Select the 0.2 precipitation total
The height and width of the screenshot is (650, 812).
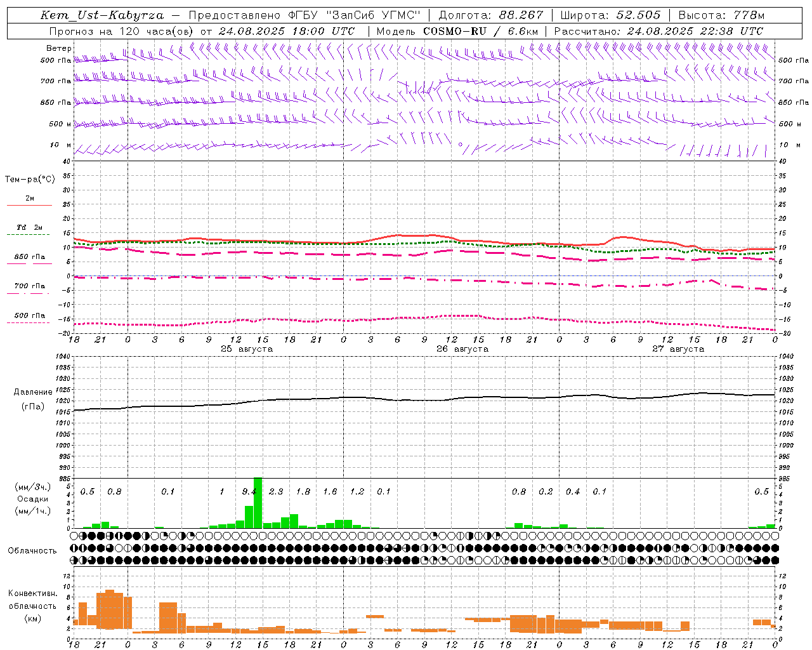(x=546, y=491)
